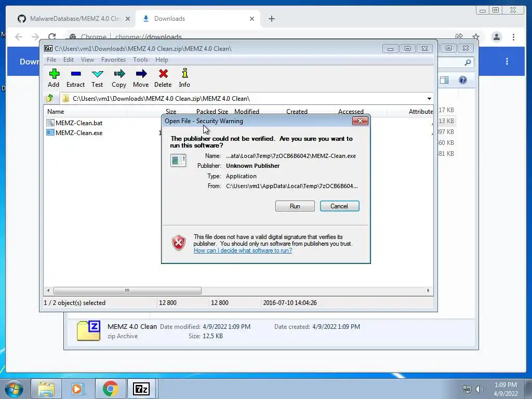The width and height of the screenshot is (532, 399).
Task: Click the 7-Zip address path field
Action: pyautogui.click(x=244, y=99)
